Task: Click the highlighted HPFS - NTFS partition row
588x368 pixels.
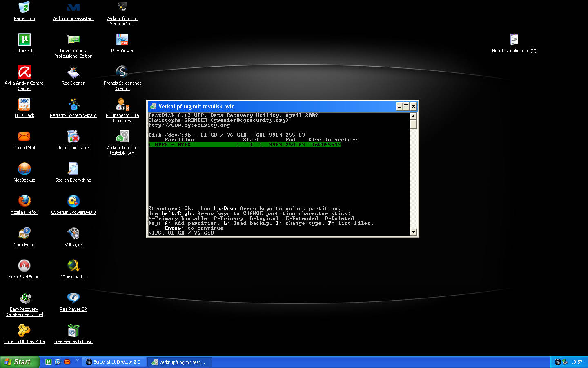Action: pos(245,145)
